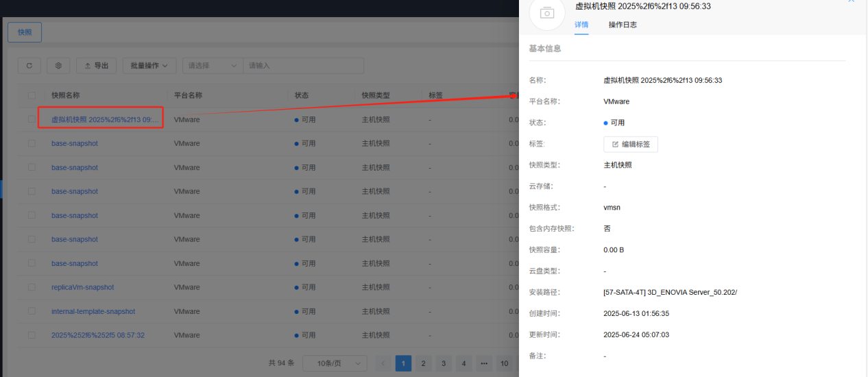
Task: Click the pagination ellipsis jump button
Action: tap(484, 363)
